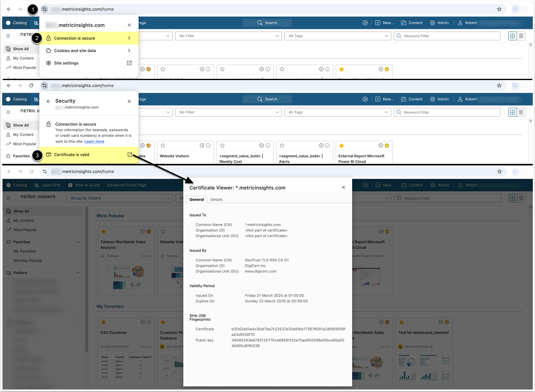The image size is (535, 392).
Task: Click the reload icon in the Security panel screenshot's address bar
Action: pos(31,86)
